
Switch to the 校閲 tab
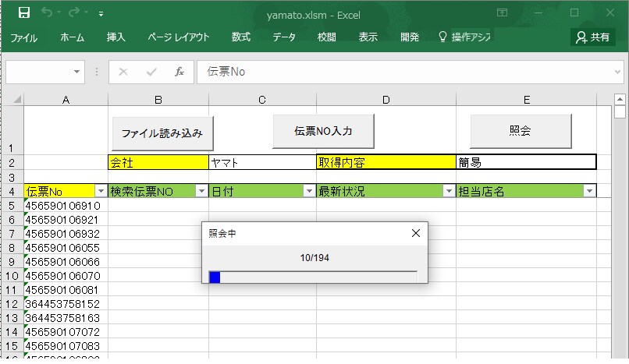[x=326, y=37]
